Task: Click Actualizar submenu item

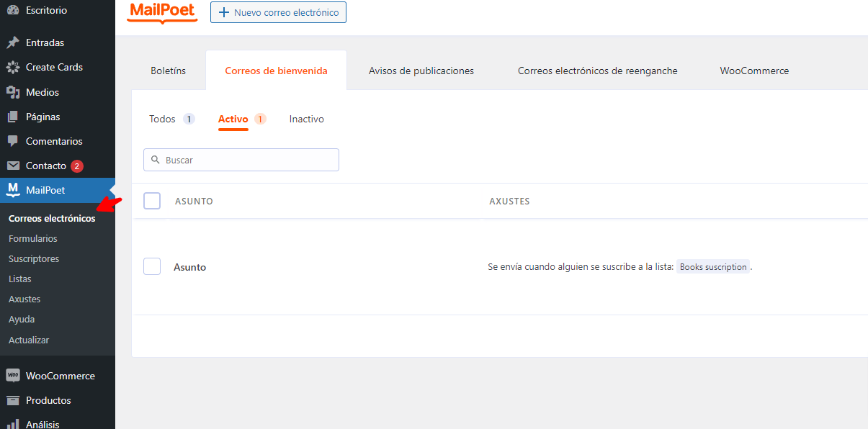Action: tap(29, 340)
